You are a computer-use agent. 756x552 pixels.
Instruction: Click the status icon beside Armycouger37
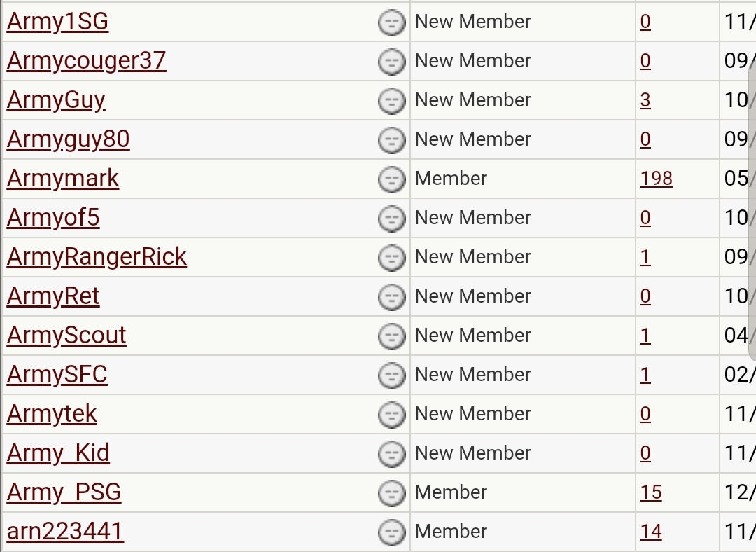pos(392,62)
